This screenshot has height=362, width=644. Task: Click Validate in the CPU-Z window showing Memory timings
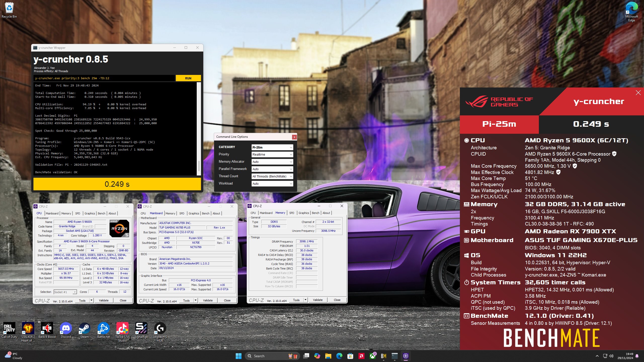point(318,300)
